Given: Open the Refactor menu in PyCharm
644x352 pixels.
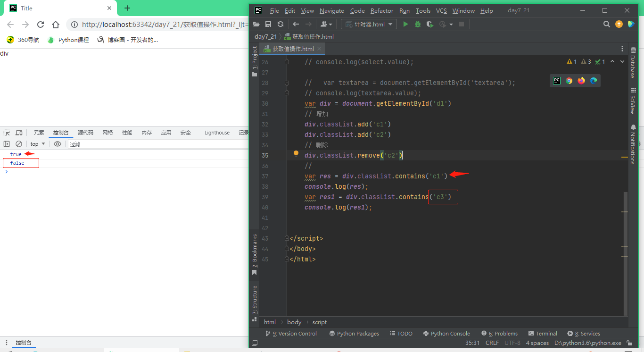Looking at the screenshot, I should 382,10.
